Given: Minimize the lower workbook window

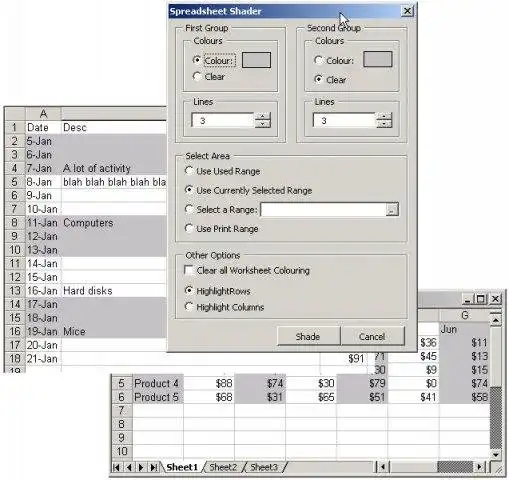Looking at the screenshot, I should click(467, 299).
